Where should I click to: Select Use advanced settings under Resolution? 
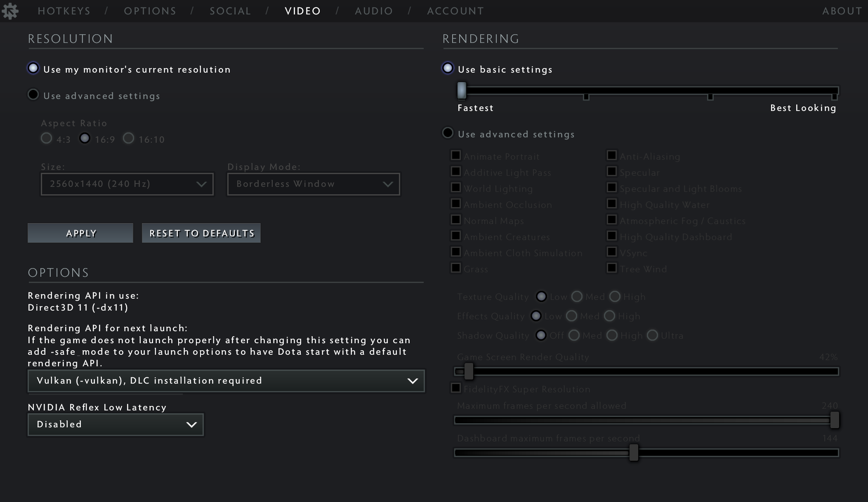33,94
